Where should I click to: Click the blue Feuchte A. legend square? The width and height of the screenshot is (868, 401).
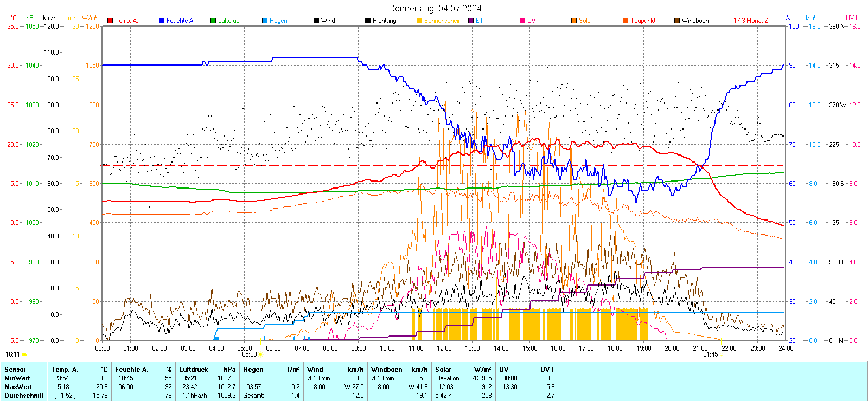[x=162, y=21]
